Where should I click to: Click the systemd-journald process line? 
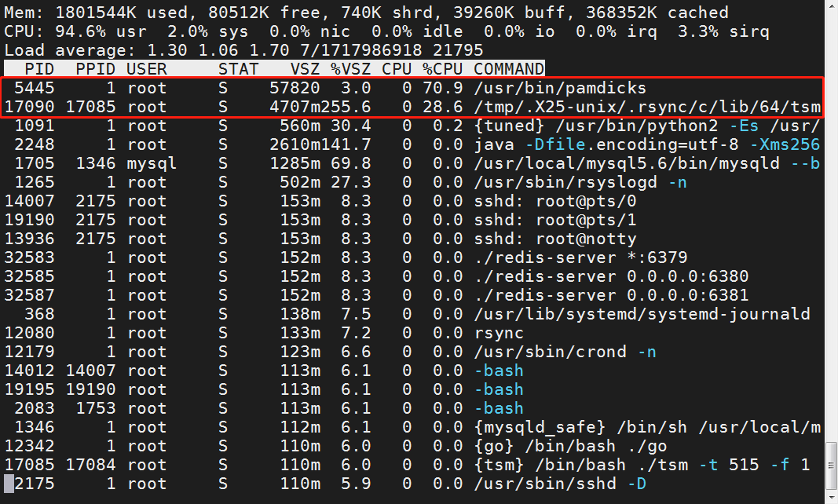coord(642,314)
